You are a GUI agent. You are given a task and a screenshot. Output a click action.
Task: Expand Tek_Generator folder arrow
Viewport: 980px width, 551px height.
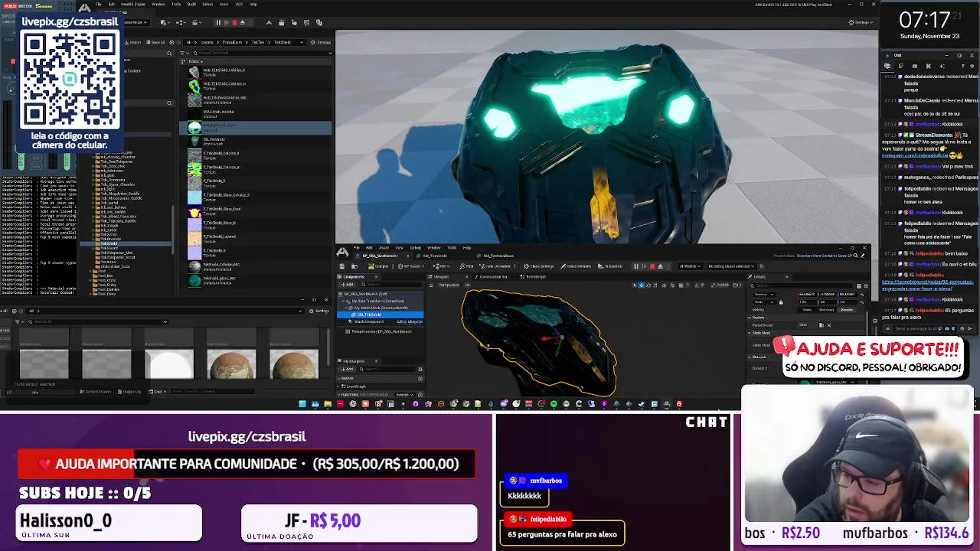click(x=93, y=180)
